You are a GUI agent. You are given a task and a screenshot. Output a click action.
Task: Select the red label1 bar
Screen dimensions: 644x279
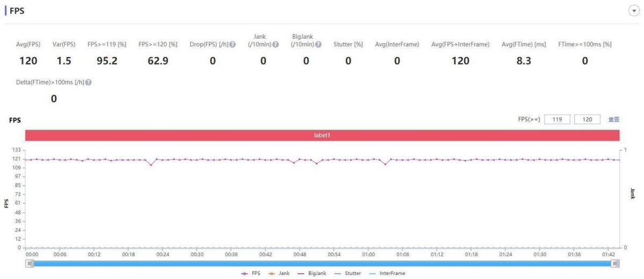(x=322, y=135)
